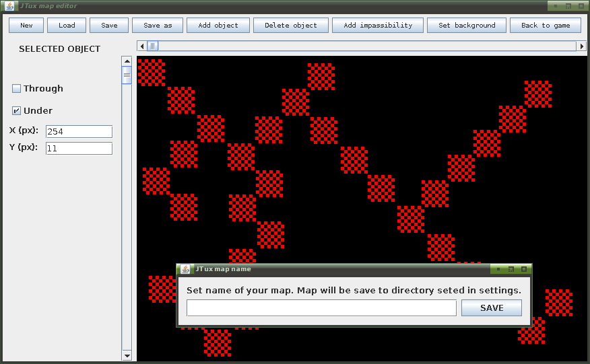
Task: Click the Java icon in the JTux map name dialog
Action: point(185,269)
